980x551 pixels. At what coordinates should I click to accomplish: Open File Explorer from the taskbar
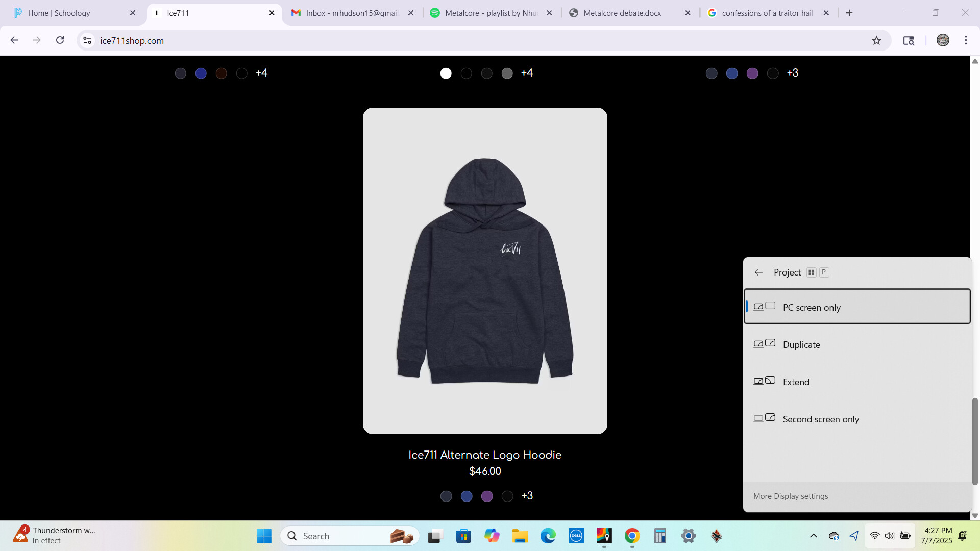(x=520, y=536)
